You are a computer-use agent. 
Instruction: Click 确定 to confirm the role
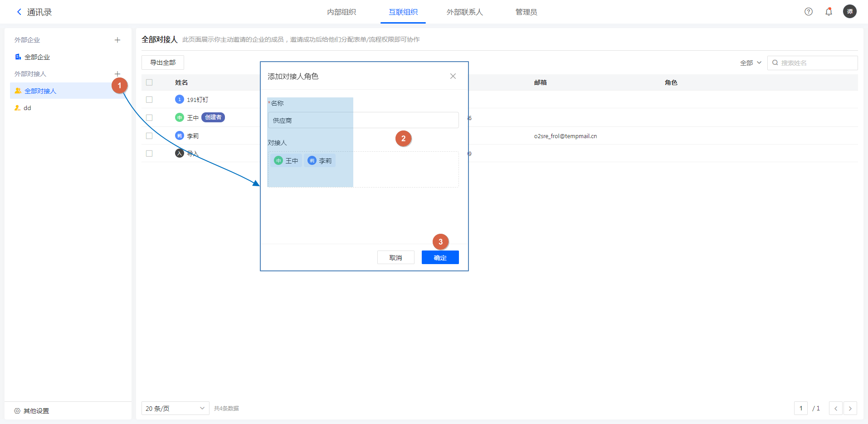tap(440, 257)
